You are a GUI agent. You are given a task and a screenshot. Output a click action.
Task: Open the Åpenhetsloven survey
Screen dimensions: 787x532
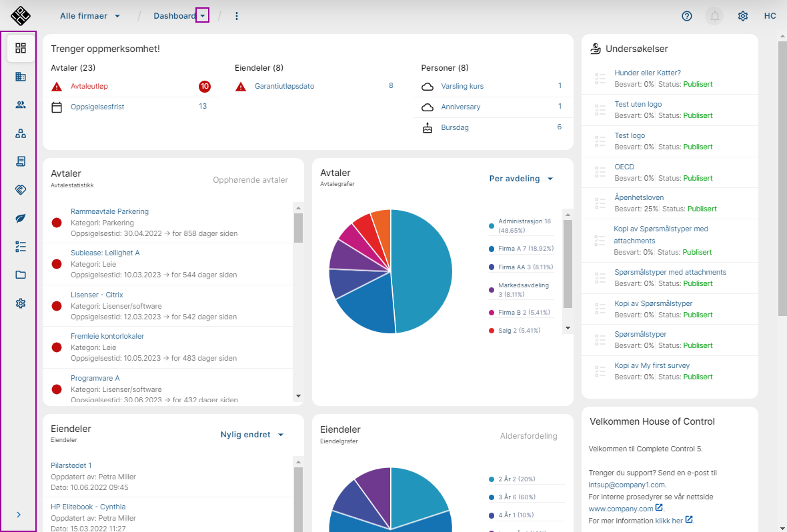639,198
